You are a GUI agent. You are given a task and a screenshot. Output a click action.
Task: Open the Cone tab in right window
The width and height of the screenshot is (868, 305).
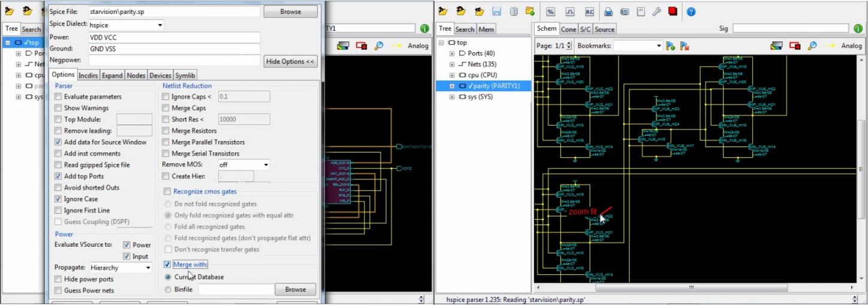(x=568, y=29)
